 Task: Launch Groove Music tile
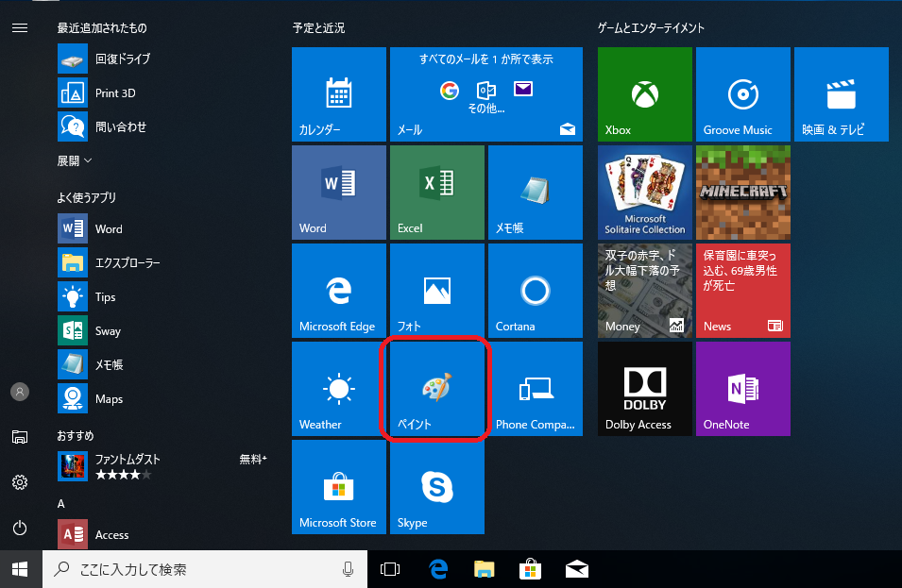tap(742, 94)
